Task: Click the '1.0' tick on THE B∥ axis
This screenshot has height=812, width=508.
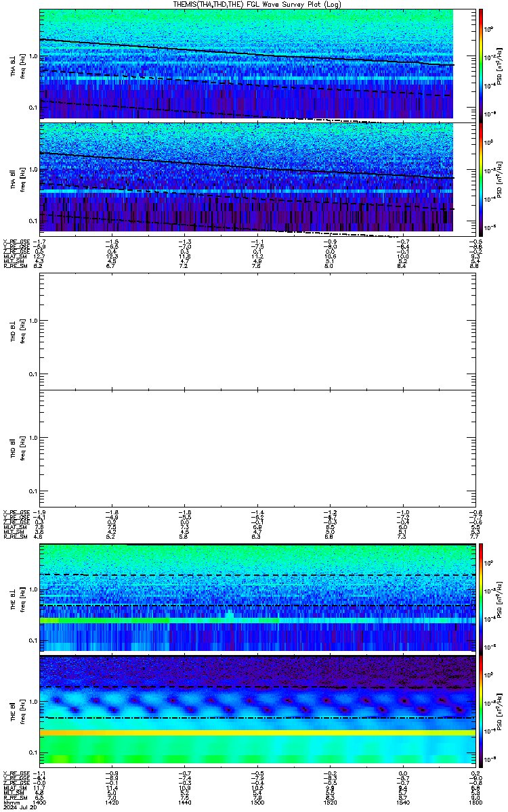Action: pyautogui.click(x=33, y=701)
